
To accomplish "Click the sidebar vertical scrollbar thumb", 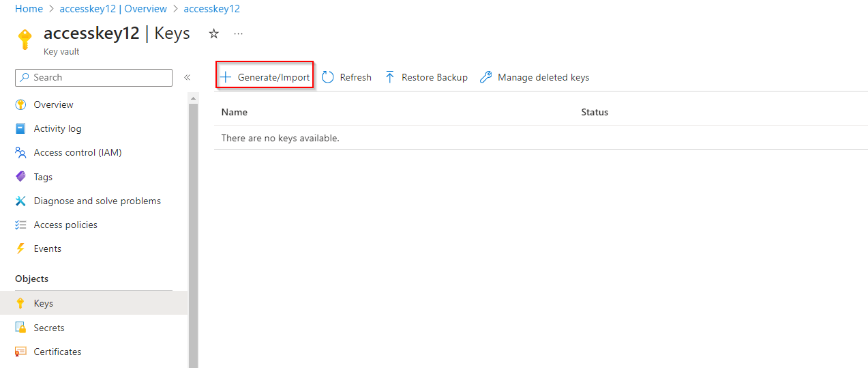I will 193,236.
